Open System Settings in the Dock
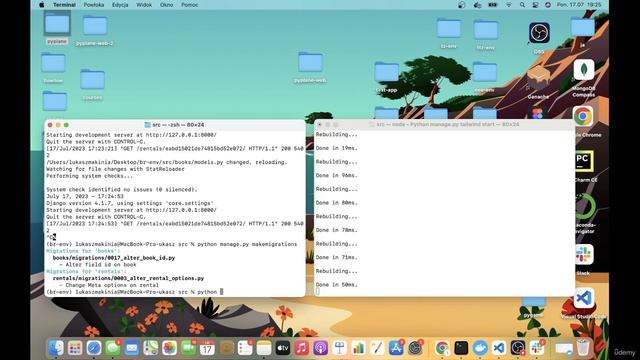This screenshot has width=640, height=360. pyautogui.click(x=415, y=348)
